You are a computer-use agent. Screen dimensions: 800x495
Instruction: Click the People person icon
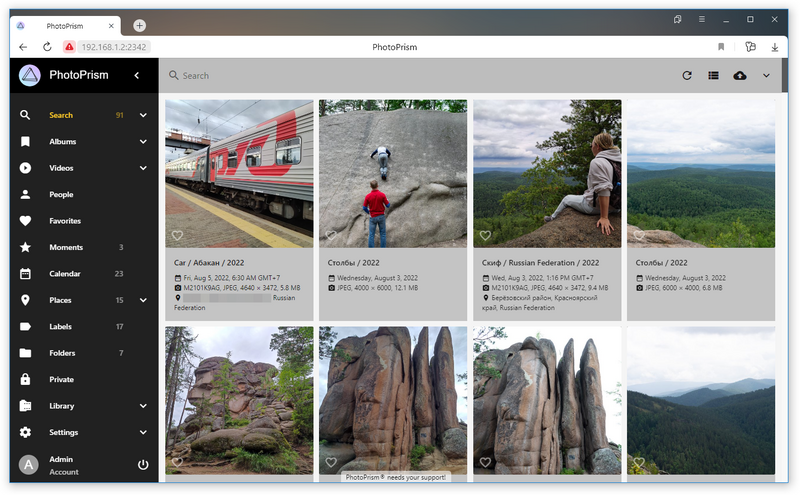point(25,194)
